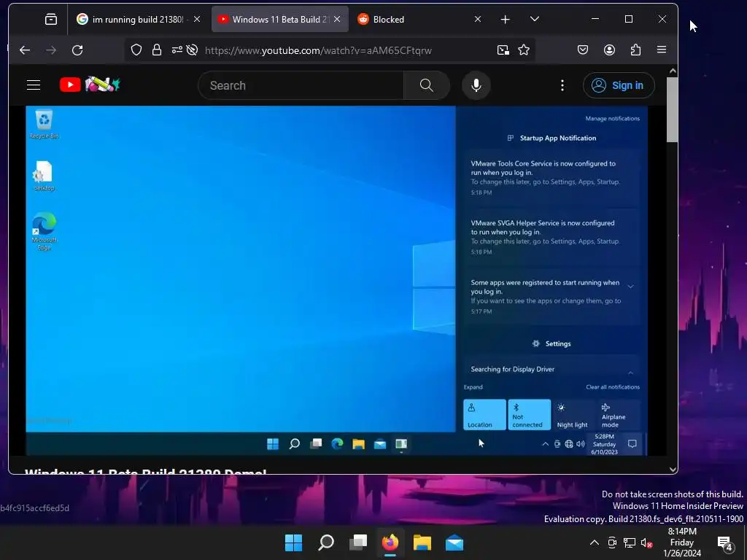Open Task View on the taskbar
Viewport: 747px width, 560px height.
pyautogui.click(x=357, y=542)
